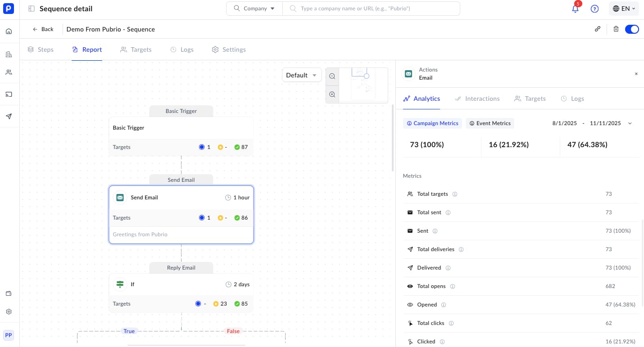Expand the Default layout dropdown
The width and height of the screenshot is (644, 347).
302,75
